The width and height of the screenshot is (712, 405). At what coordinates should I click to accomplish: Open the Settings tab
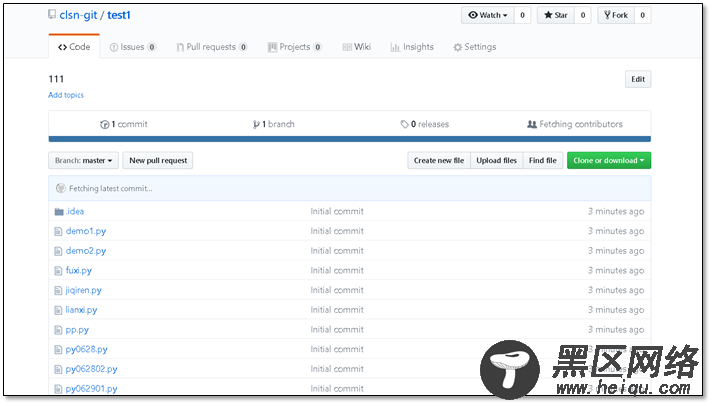475,47
